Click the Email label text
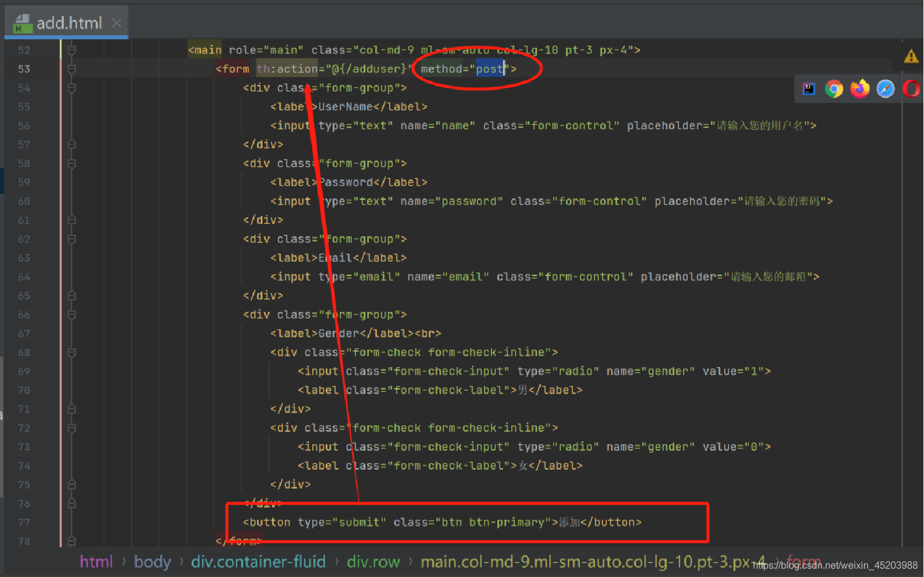 [x=336, y=258]
